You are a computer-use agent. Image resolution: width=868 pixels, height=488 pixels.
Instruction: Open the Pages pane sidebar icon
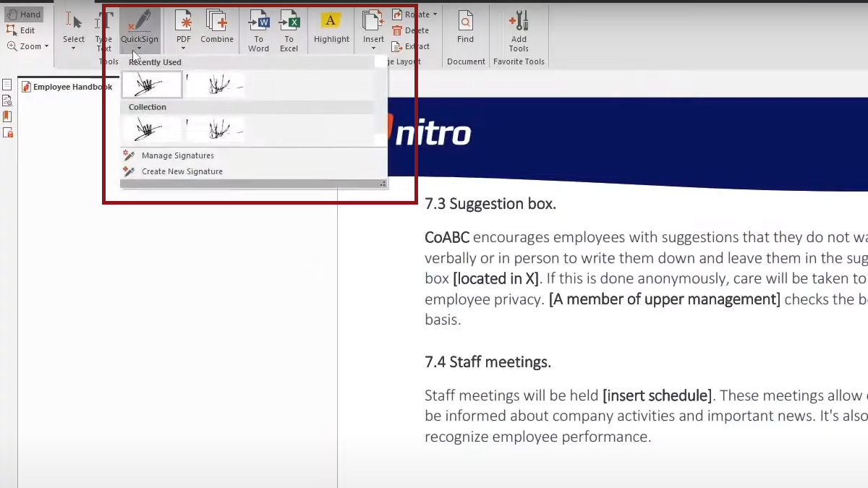click(7, 85)
